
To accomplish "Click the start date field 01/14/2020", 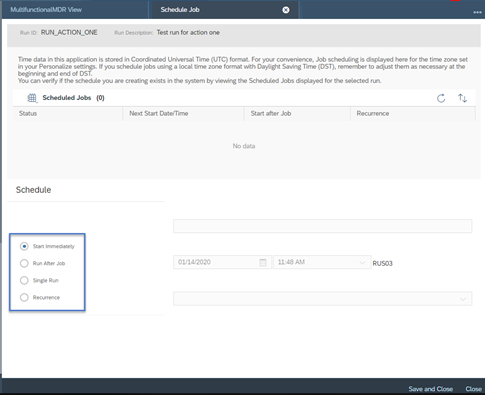I will coord(222,262).
